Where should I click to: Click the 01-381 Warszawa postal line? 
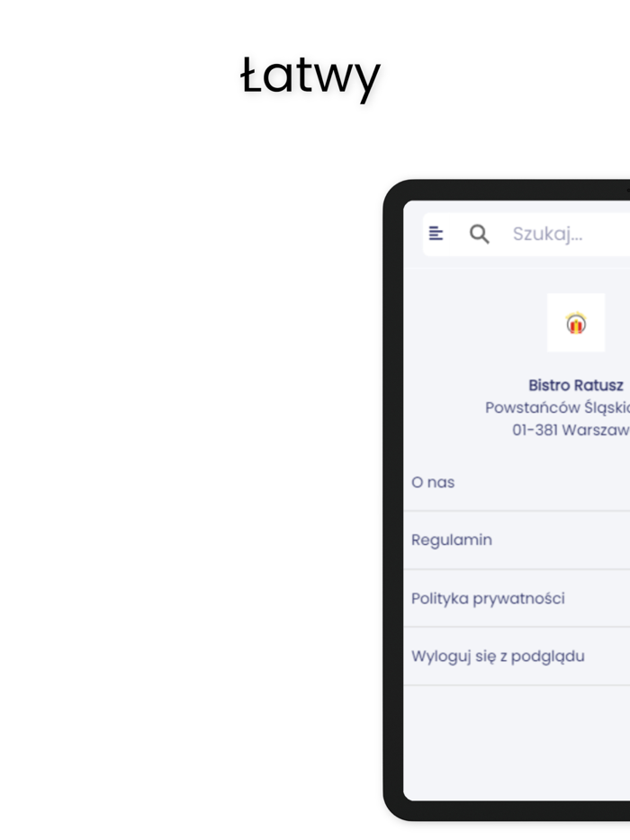[x=571, y=430]
